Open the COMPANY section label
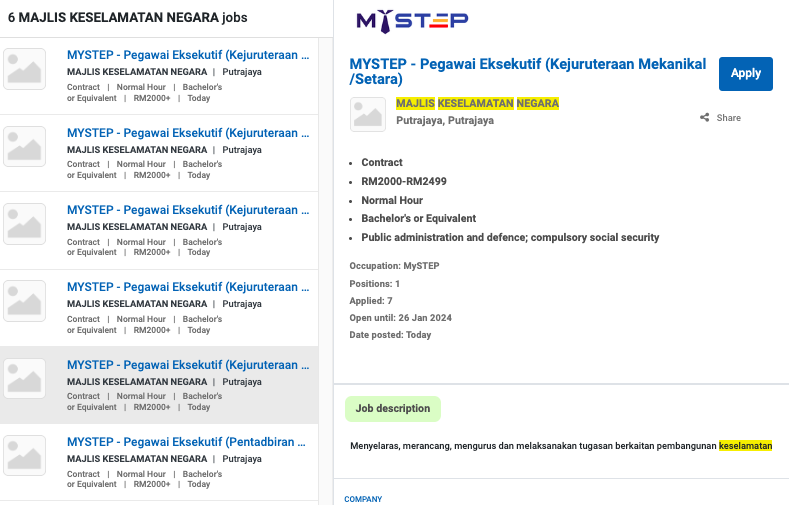This screenshot has height=505, width=789. (363, 499)
